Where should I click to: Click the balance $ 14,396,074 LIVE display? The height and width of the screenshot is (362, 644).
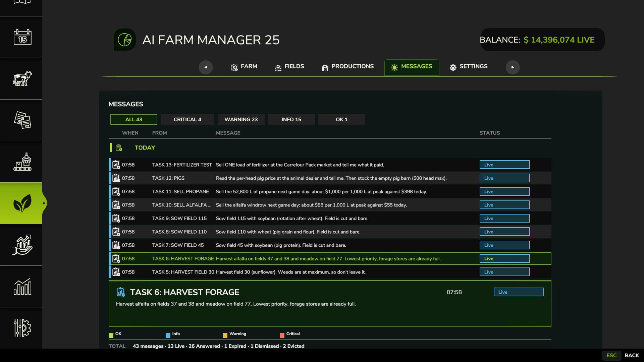click(542, 40)
